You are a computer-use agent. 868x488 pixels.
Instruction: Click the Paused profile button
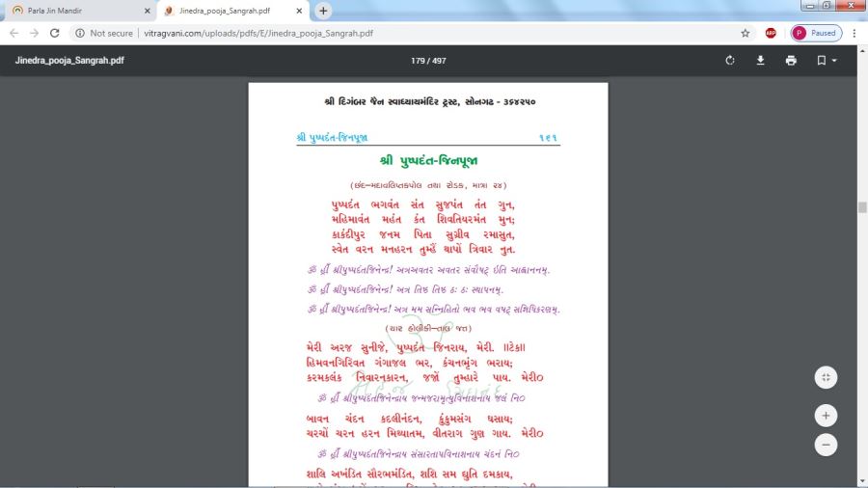[x=816, y=33]
